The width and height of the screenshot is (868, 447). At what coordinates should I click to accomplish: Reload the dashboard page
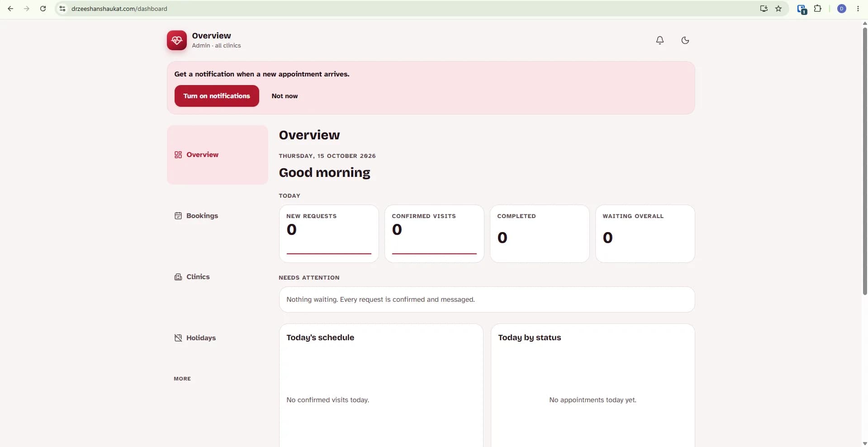click(43, 9)
